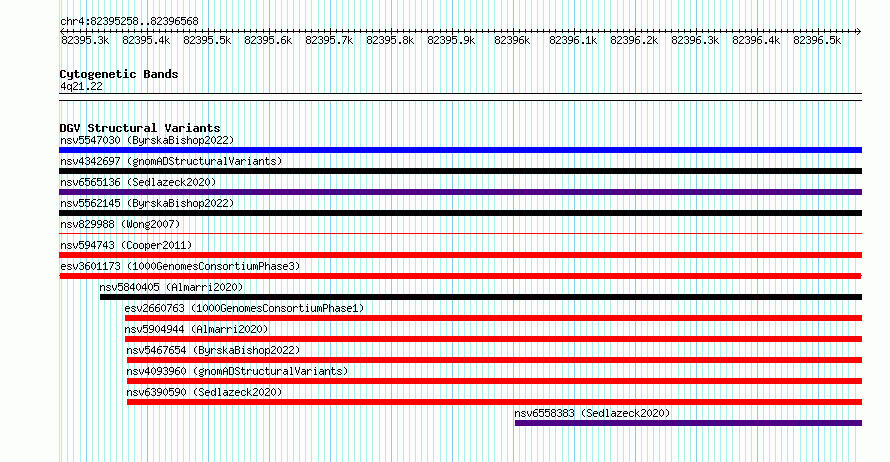Screen dimensions: 890x462
Task: Open nsv5562145 (ByrskaBishop2022) label
Action: coord(147,203)
